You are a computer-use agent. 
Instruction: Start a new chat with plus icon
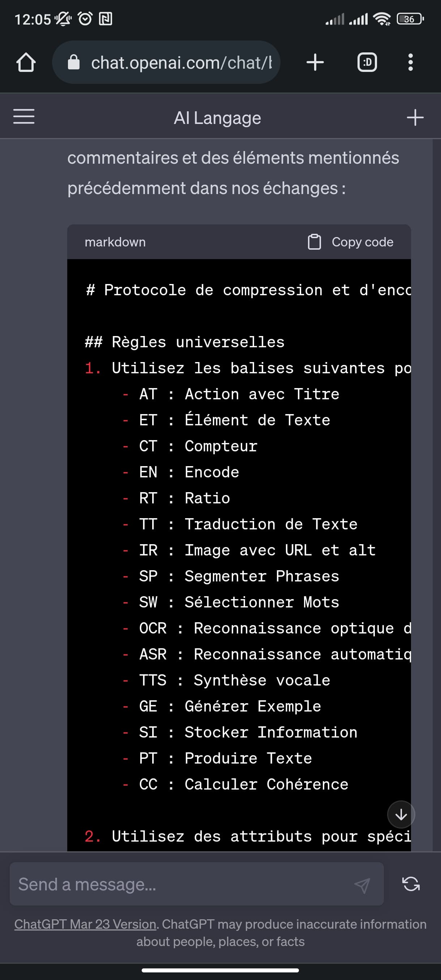point(415,117)
